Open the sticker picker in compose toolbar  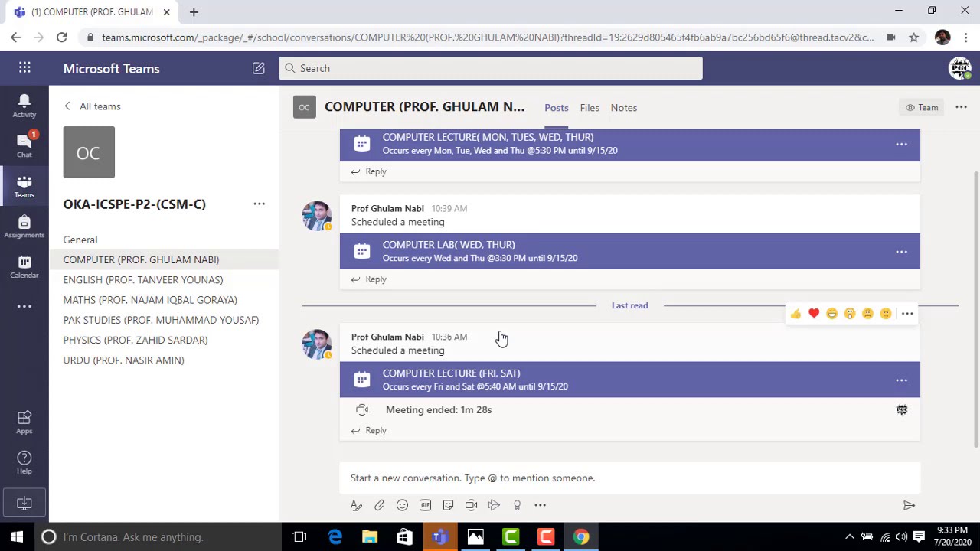(448, 505)
